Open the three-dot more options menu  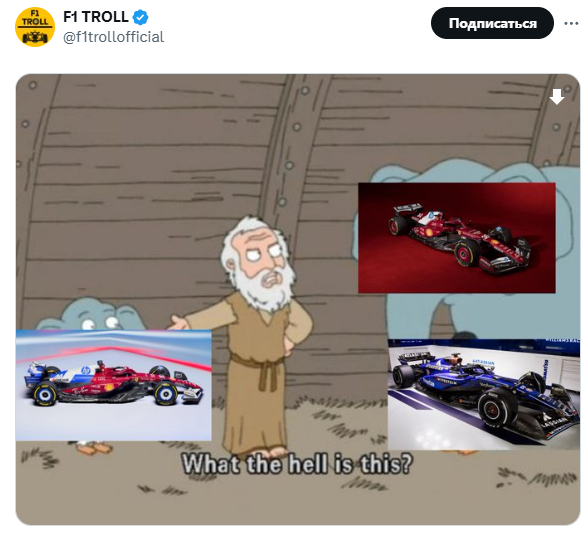point(571,23)
